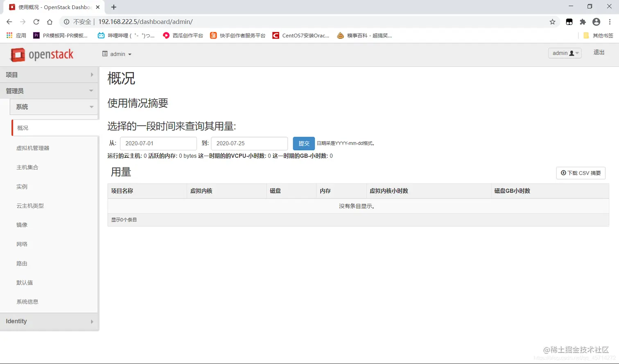Click the 退出 logout link

[x=599, y=52]
